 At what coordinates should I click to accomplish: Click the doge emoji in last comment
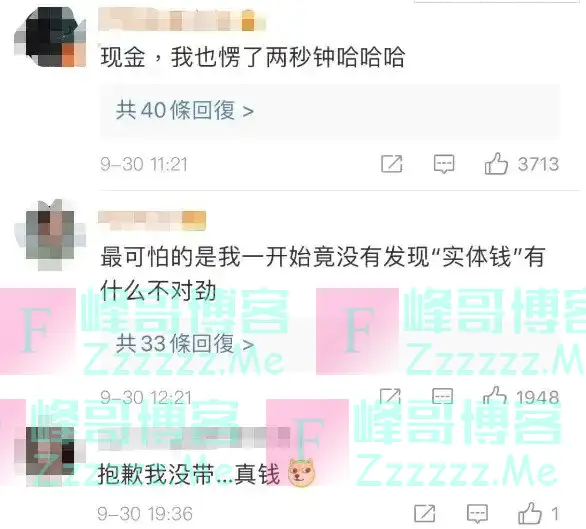click(301, 473)
